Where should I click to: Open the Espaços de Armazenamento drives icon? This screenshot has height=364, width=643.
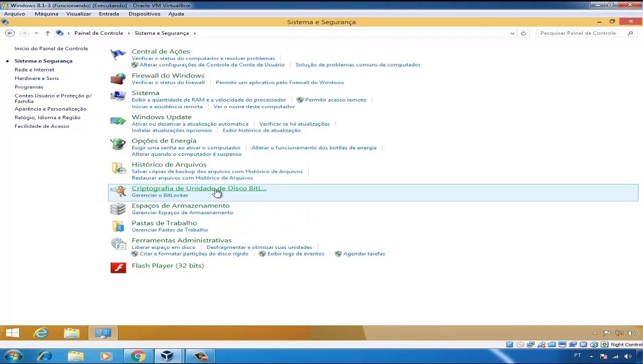click(118, 209)
